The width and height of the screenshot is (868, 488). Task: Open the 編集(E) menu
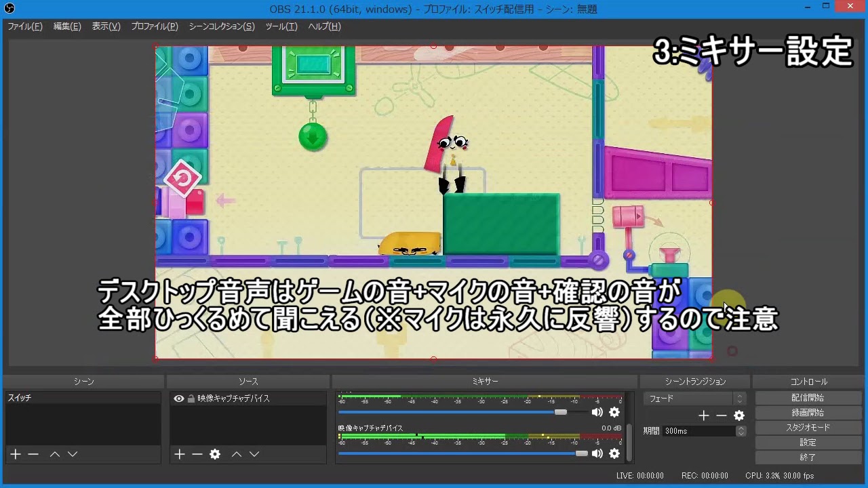pyautogui.click(x=67, y=26)
